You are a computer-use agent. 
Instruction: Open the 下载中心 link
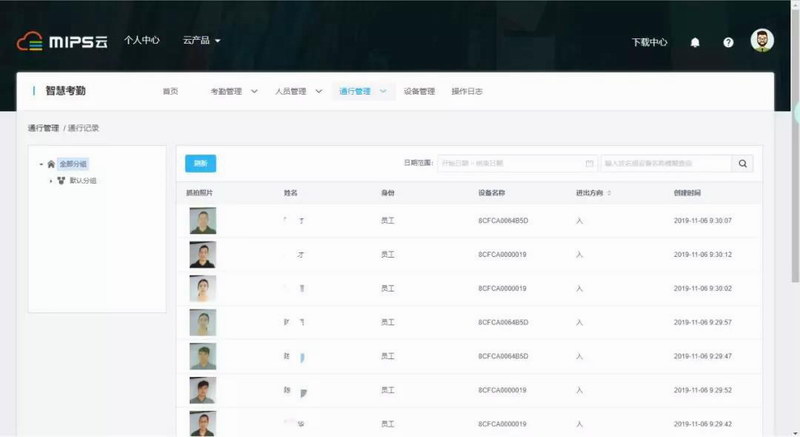coord(649,42)
